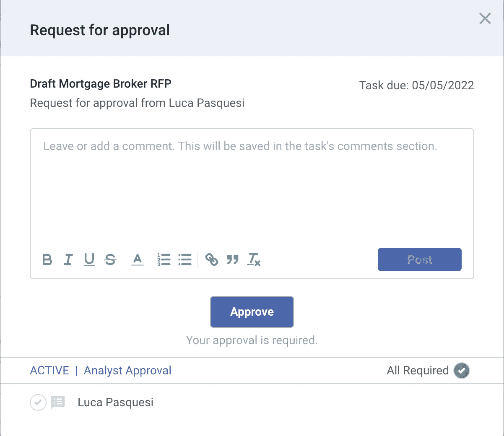This screenshot has width=504, height=436.
Task: Pick a text color with the A swatch
Action: (138, 260)
